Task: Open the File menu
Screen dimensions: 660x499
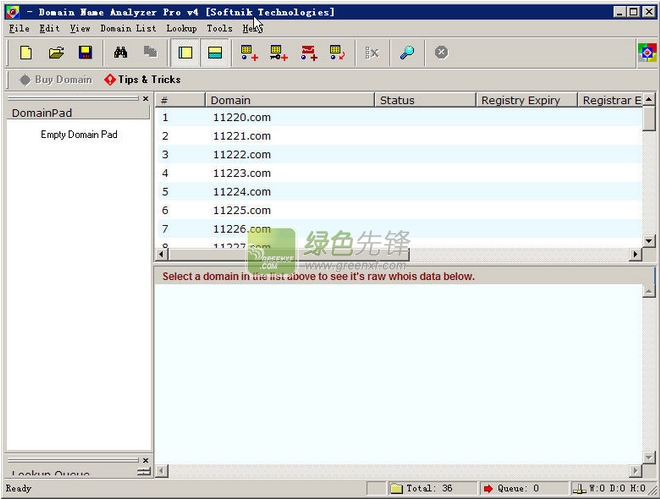Action: tap(19, 29)
